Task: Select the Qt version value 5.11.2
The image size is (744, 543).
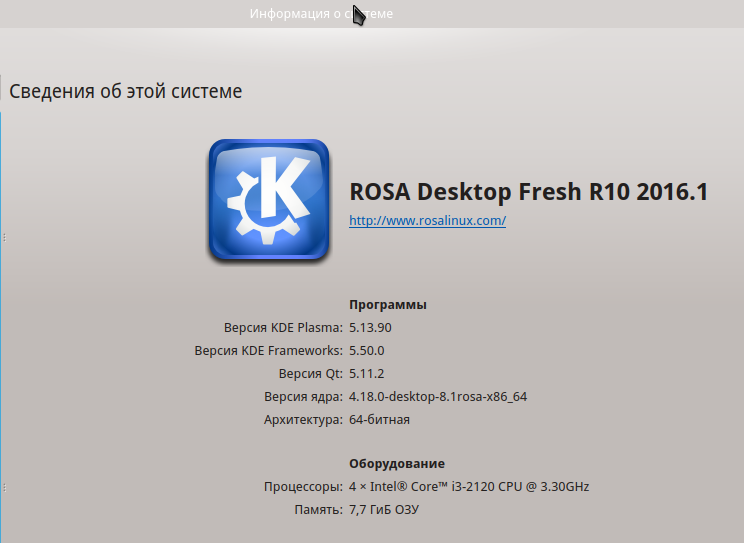Action: (367, 374)
